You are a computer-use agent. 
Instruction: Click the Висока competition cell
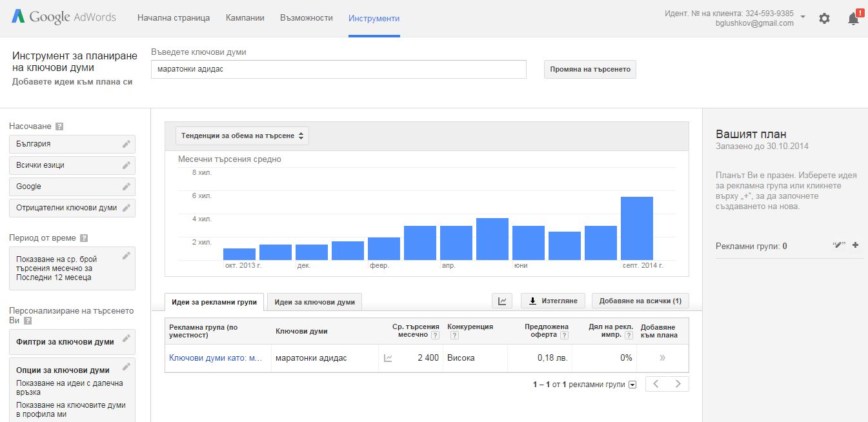[461, 358]
